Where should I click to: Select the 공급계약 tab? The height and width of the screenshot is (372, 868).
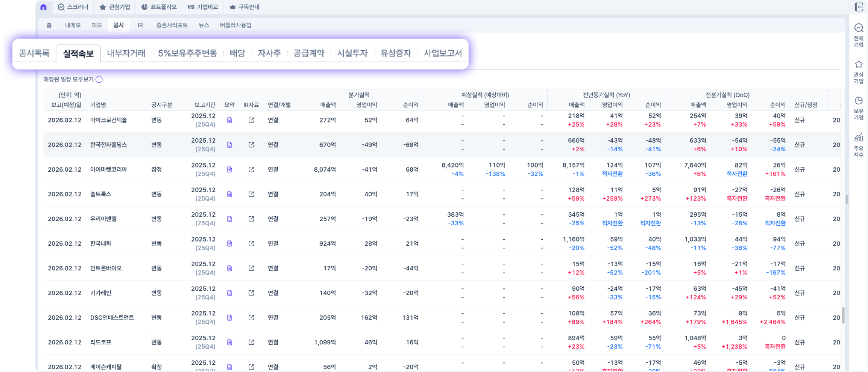308,53
